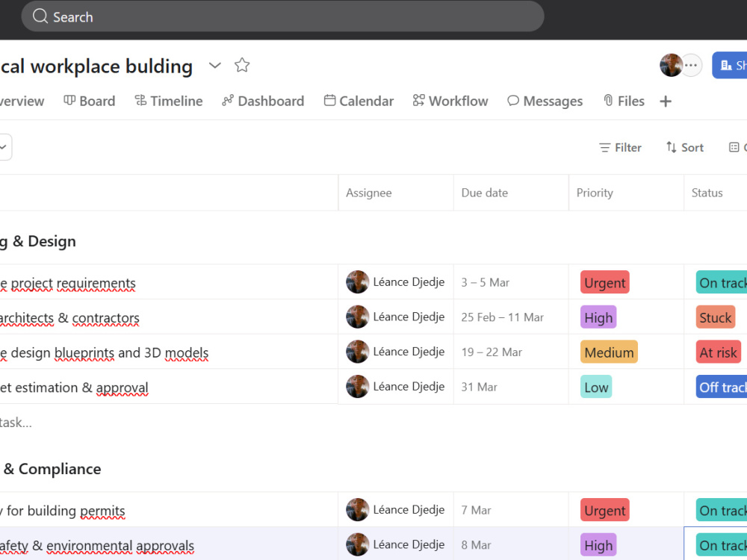This screenshot has width=747, height=560.
Task: Go to the Workflow tab
Action: (x=450, y=101)
